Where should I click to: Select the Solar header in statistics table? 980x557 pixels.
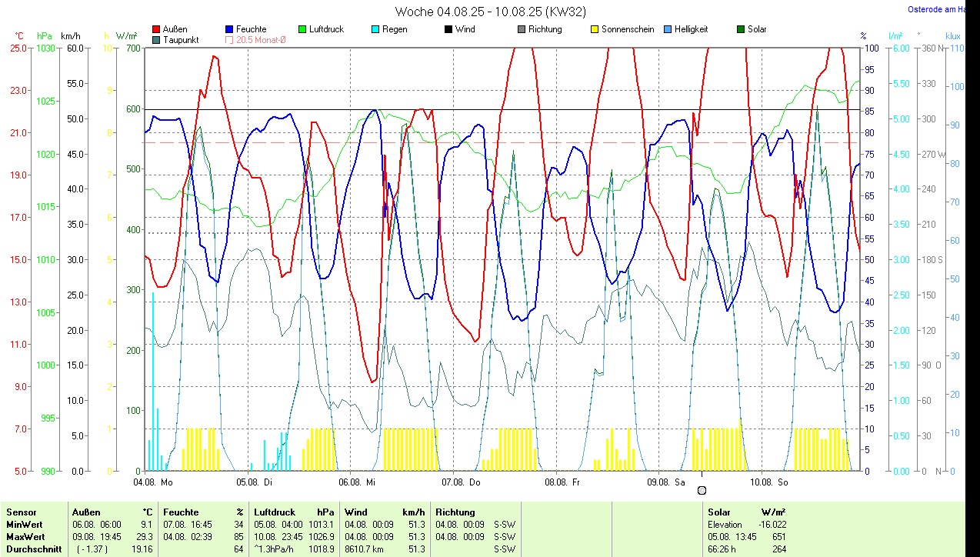click(x=719, y=512)
